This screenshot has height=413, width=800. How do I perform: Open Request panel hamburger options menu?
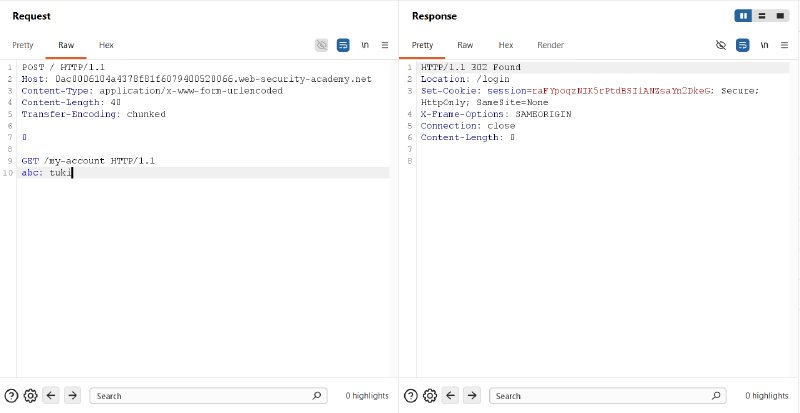tap(385, 45)
